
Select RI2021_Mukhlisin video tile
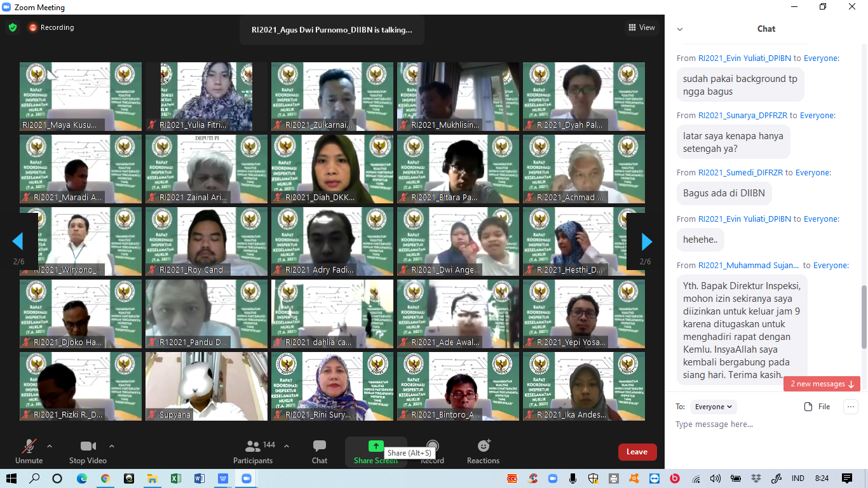pyautogui.click(x=458, y=97)
